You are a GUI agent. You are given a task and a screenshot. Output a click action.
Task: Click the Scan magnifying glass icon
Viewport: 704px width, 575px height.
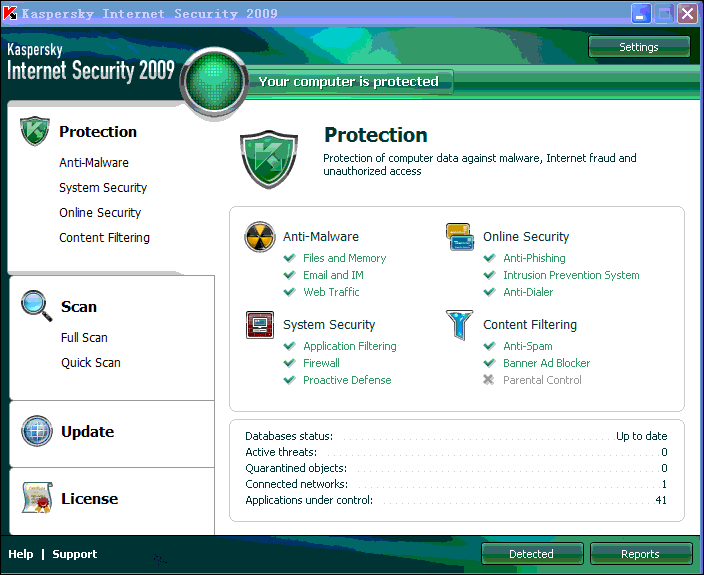point(37,306)
